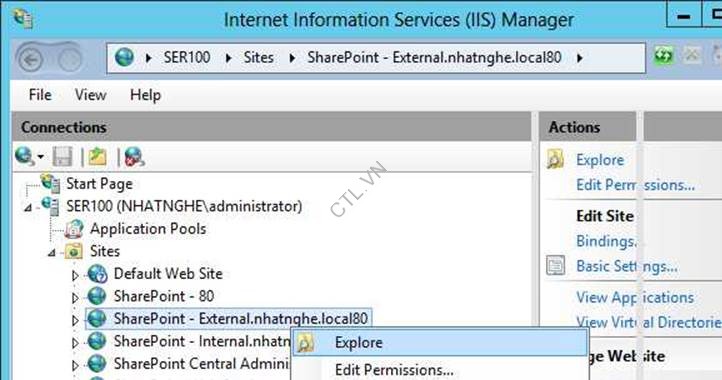Click the Explore icon in the Actions pane
This screenshot has height=380, width=722.
[x=555, y=159]
